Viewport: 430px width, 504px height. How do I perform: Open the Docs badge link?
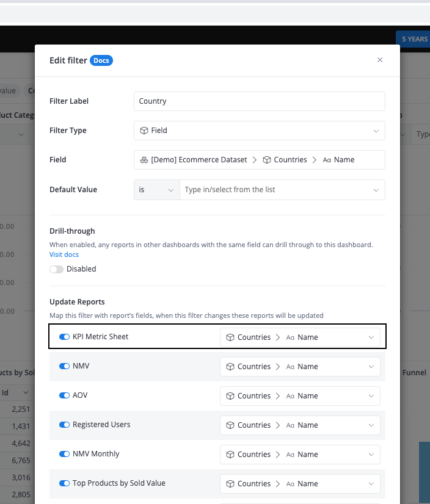click(101, 60)
